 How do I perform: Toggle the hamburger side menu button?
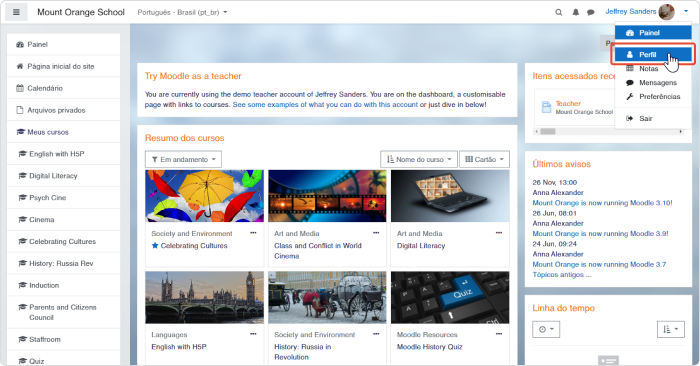[16, 12]
